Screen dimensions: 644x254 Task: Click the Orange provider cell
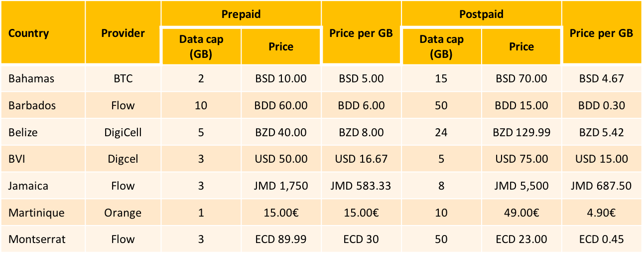[123, 213]
